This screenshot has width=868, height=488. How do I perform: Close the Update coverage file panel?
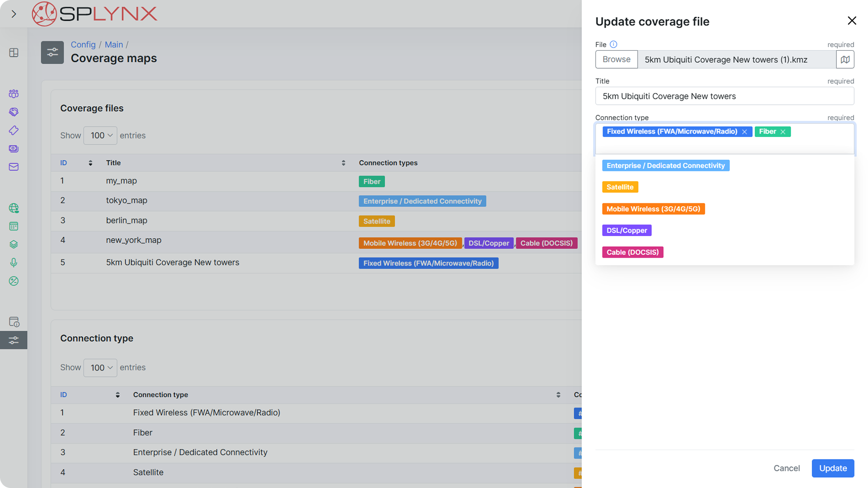pyautogui.click(x=852, y=21)
